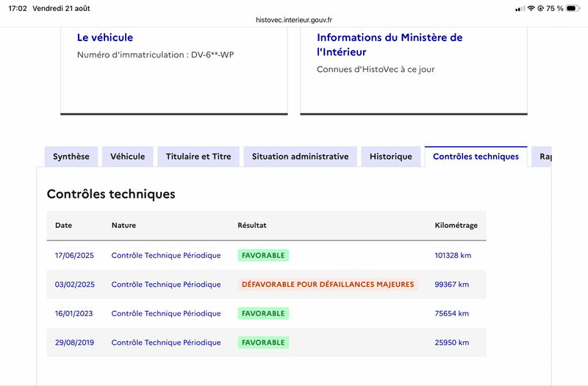Image resolution: width=588 pixels, height=386 pixels.
Task: Tap the battery icon in status bar
Action: (x=573, y=8)
